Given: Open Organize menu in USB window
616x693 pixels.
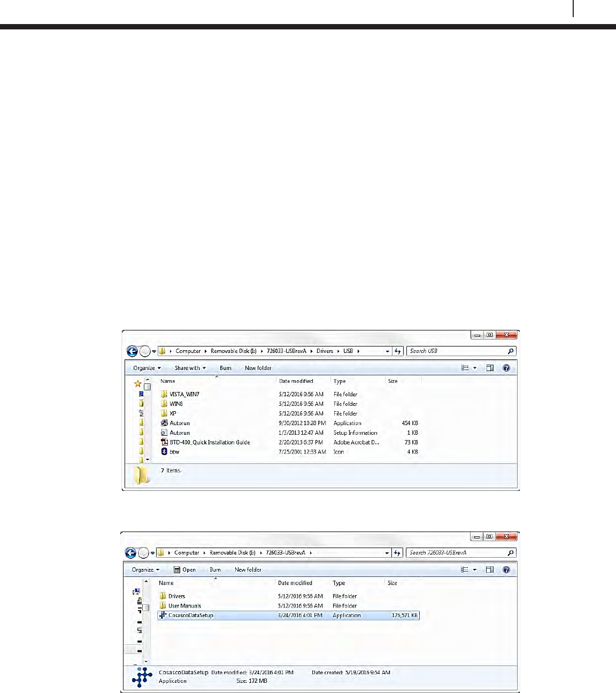Looking at the screenshot, I should point(147,368).
